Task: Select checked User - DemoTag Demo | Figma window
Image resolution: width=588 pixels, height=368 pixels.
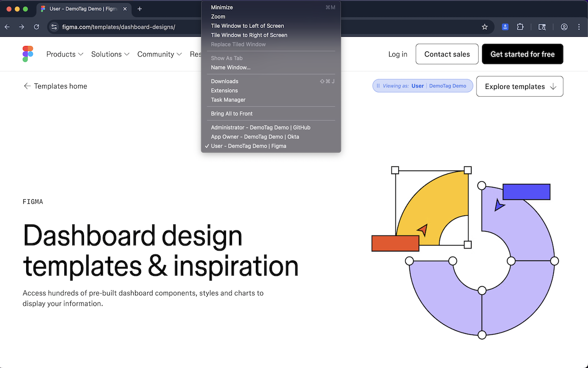Action: (x=271, y=146)
